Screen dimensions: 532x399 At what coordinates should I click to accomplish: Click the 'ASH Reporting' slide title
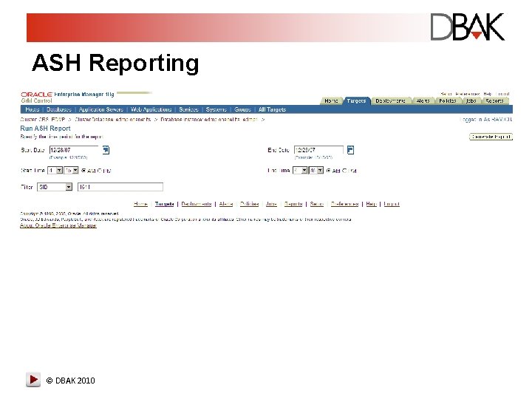(x=115, y=64)
